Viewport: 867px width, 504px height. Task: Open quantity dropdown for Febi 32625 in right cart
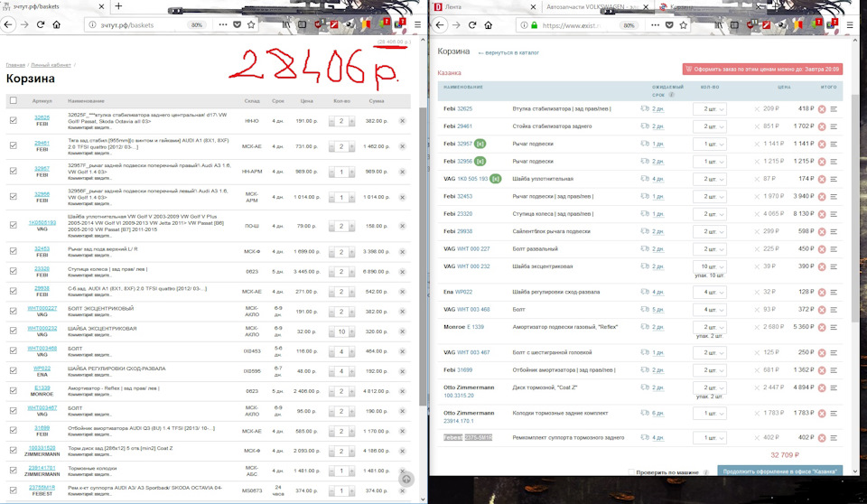710,109
